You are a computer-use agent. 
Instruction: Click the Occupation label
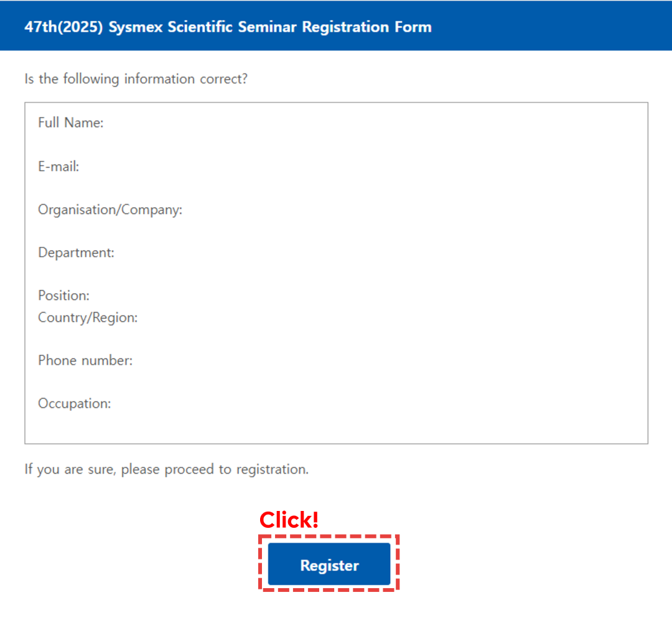coord(75,403)
